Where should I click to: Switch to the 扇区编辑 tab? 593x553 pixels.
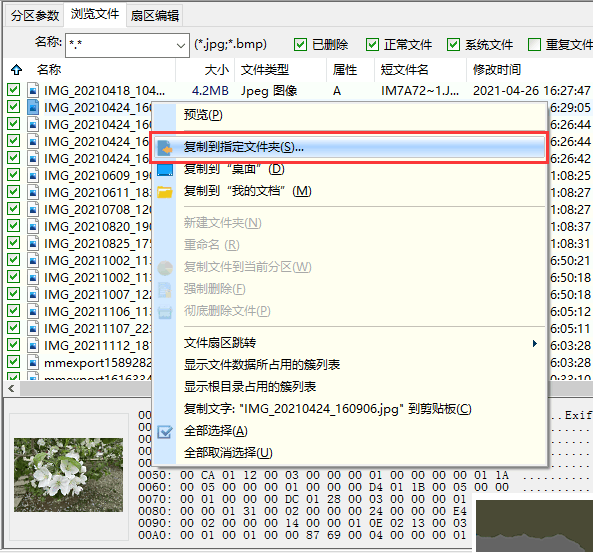coord(155,16)
